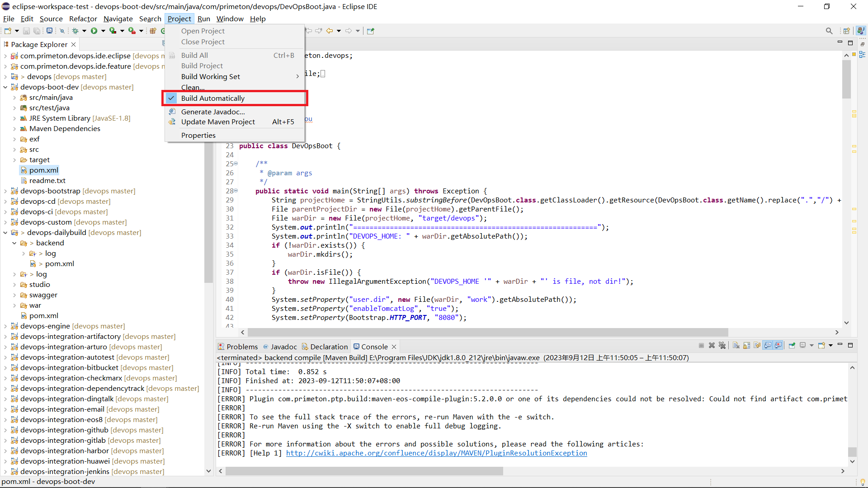Toggle Scroll Lock in the console toolbar
The width and height of the screenshot is (868, 488).
[746, 346]
